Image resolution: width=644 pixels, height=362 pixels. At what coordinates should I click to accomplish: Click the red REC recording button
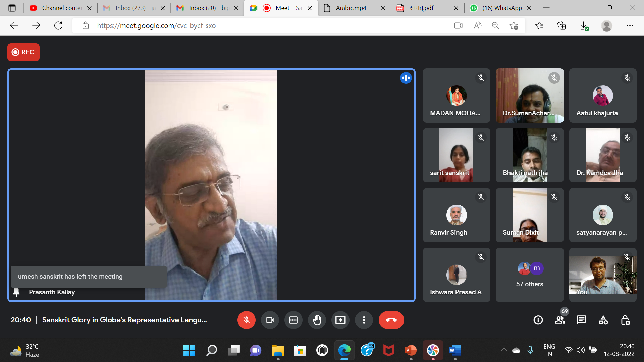23,52
